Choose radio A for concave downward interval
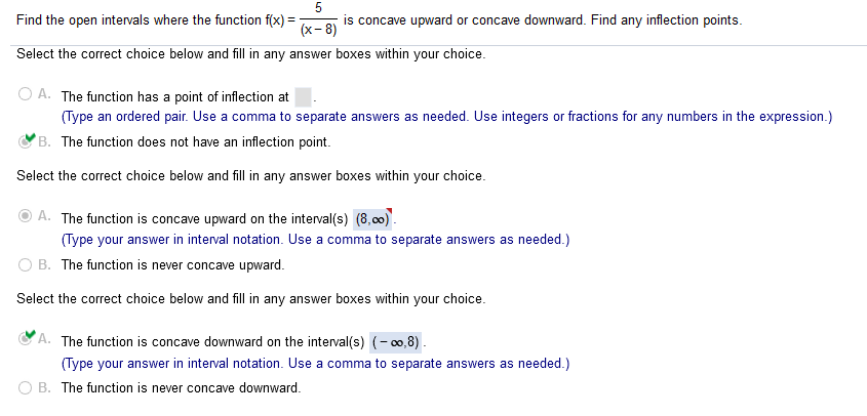The image size is (867, 416). [x=24, y=339]
